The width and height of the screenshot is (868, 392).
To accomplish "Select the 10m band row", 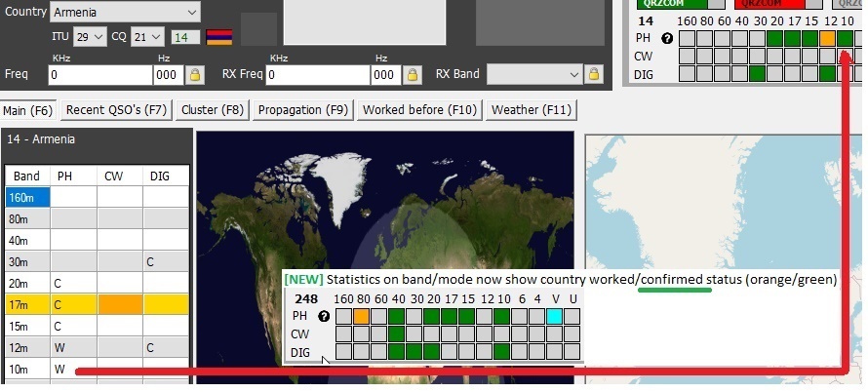I will [98, 370].
